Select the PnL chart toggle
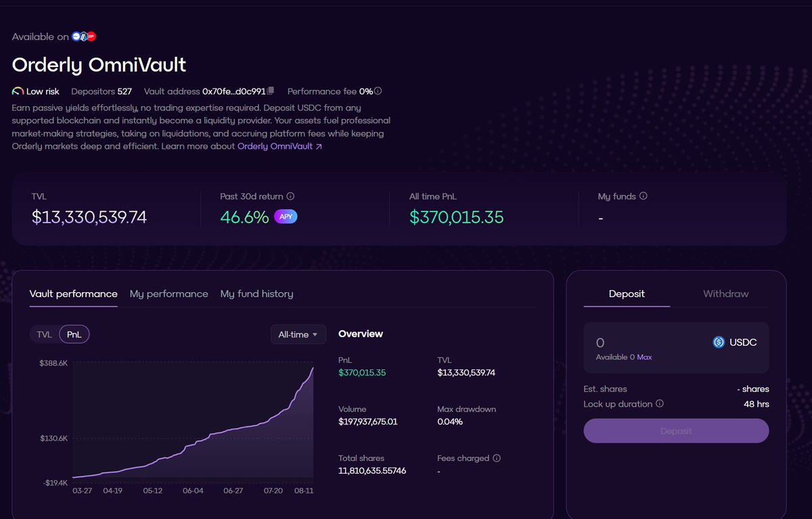The image size is (812, 519). click(74, 334)
